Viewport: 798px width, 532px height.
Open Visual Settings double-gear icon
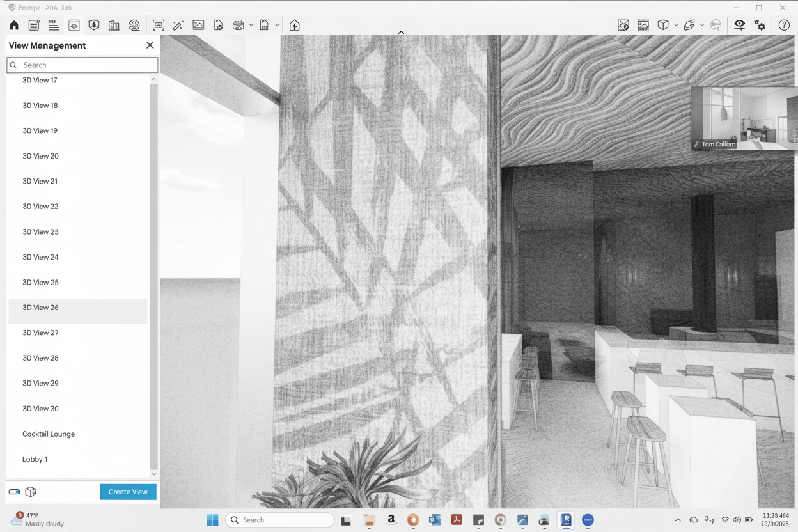coord(760,26)
